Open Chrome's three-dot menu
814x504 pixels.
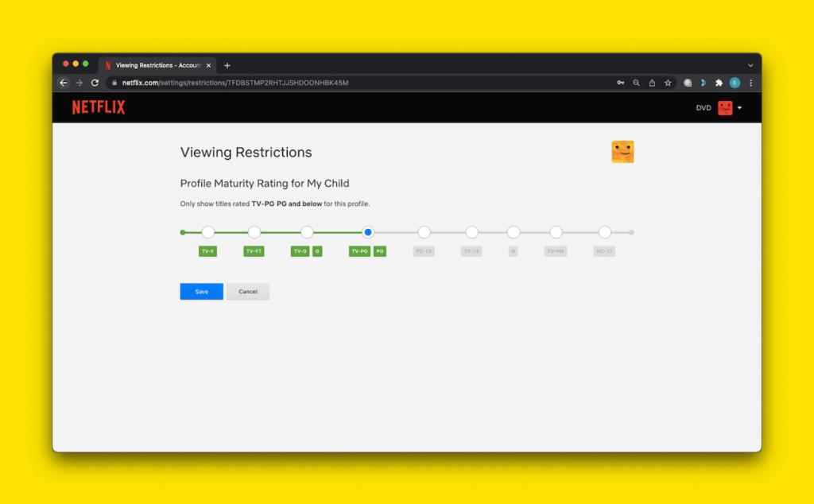click(750, 83)
